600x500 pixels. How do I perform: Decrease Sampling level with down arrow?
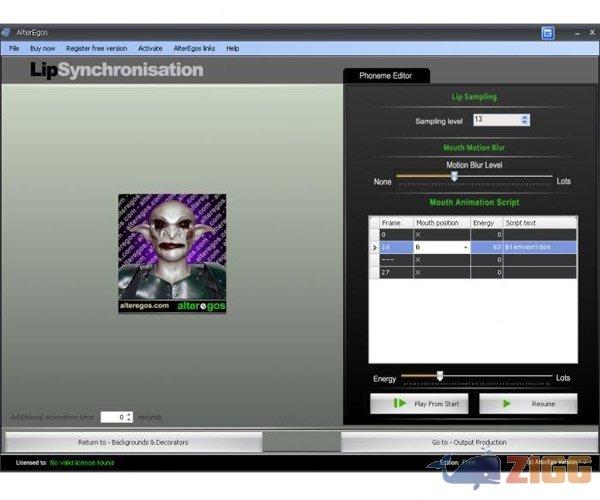point(525,123)
